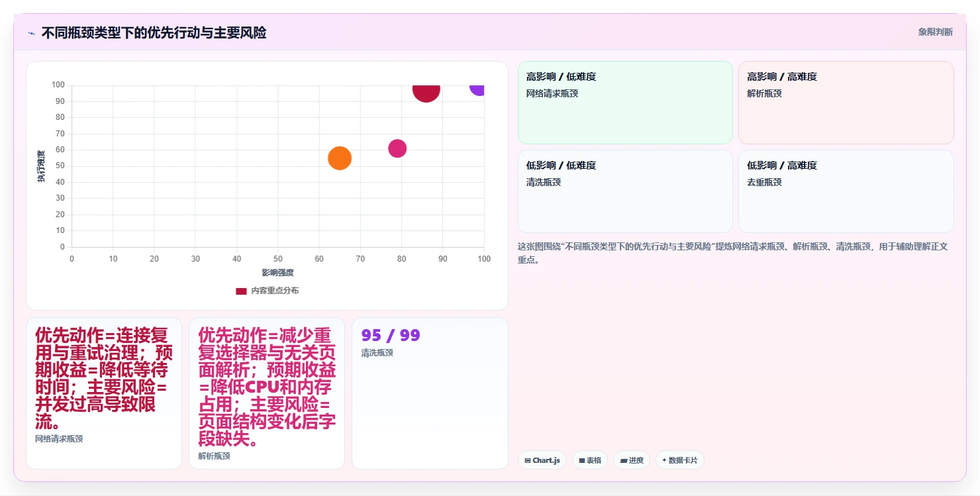Click the orange bubble in the chart
Viewport: 980px width, 496px height.
(x=340, y=158)
